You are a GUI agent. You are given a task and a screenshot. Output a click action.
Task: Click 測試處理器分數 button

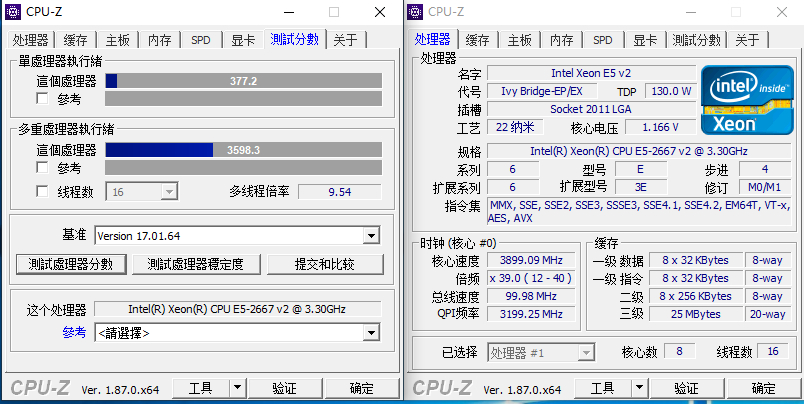71,264
